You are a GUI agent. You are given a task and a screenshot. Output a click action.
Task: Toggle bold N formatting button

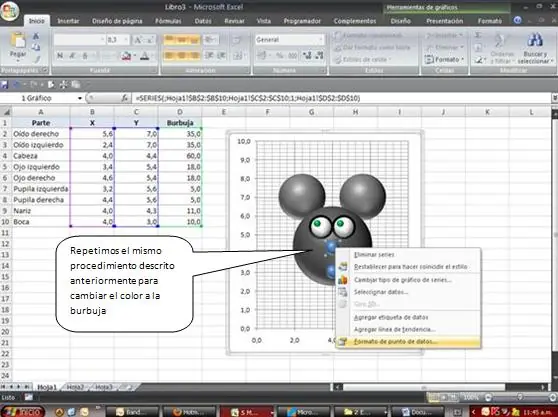(x=60, y=56)
